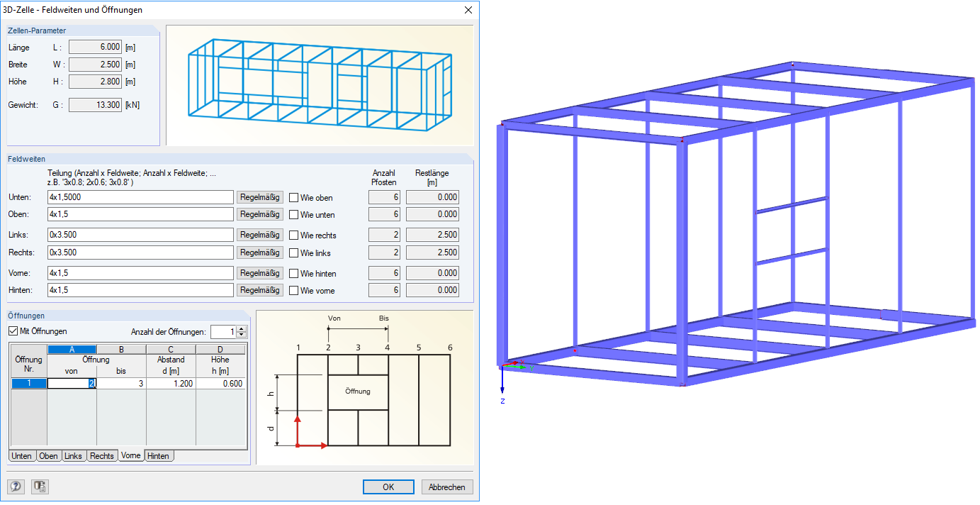Click the opening dimension diagram with 'Öffnung' label
This screenshot has height=505, width=980.
click(364, 387)
